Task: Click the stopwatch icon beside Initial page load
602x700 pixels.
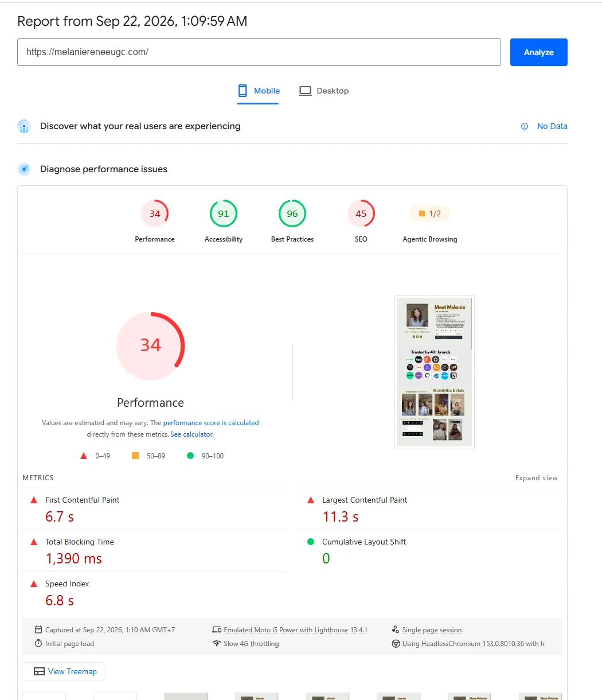Action: coord(38,643)
